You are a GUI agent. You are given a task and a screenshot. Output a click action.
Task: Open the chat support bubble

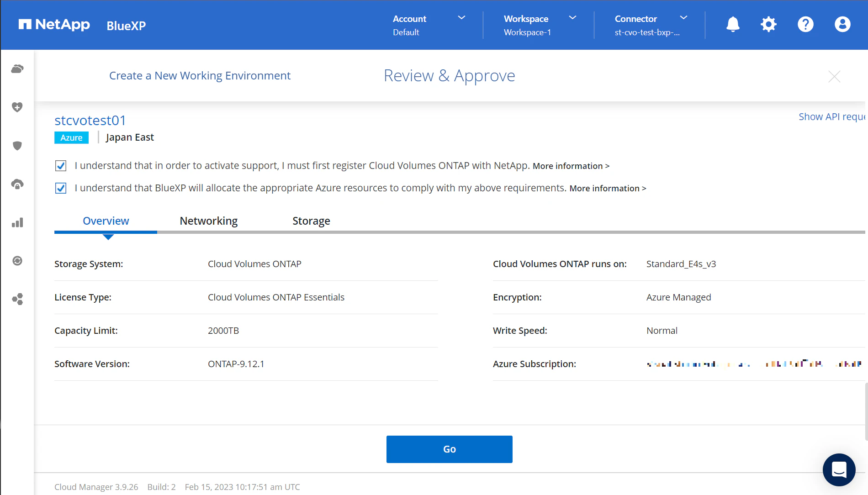839,469
